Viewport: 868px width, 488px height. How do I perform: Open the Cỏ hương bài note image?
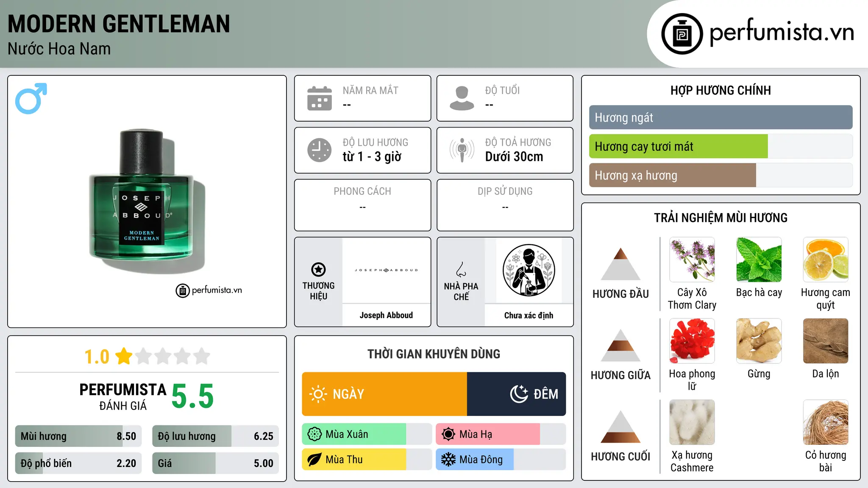click(x=826, y=422)
